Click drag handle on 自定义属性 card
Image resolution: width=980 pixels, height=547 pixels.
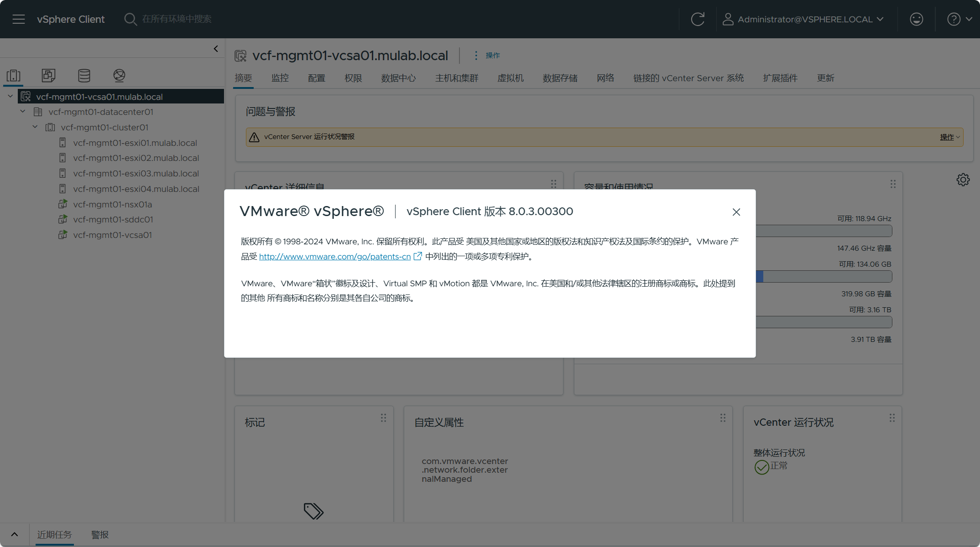[x=723, y=418]
